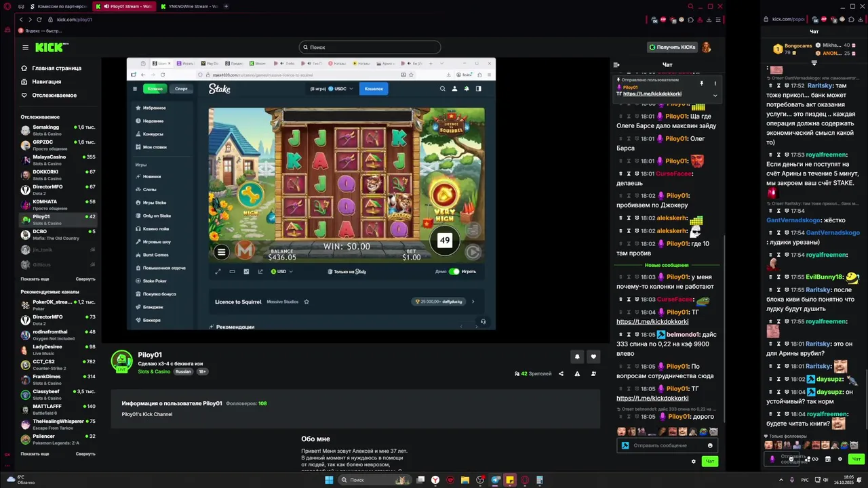Open Отслеживаемое in Kick sidebar
868x488 pixels.
click(x=49, y=95)
